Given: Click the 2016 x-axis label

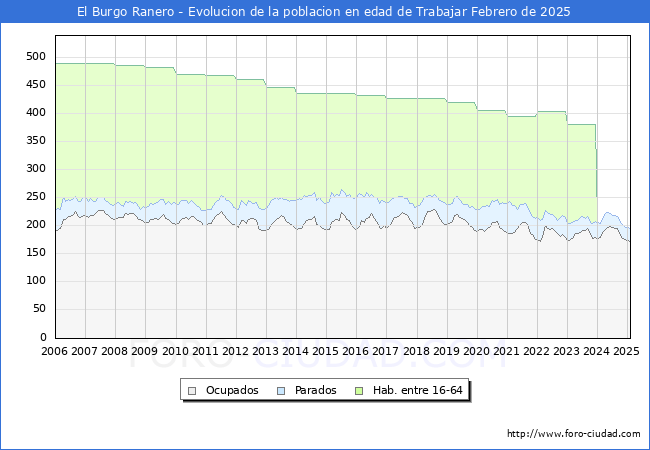Looking at the screenshot, I should tap(356, 351).
